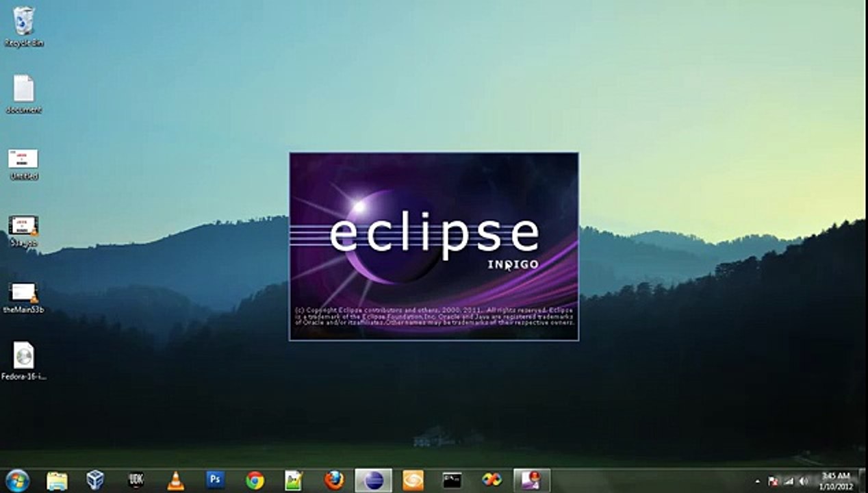This screenshot has width=868, height=493.
Task: Open Notepad++ from the taskbar
Action: coord(294,481)
